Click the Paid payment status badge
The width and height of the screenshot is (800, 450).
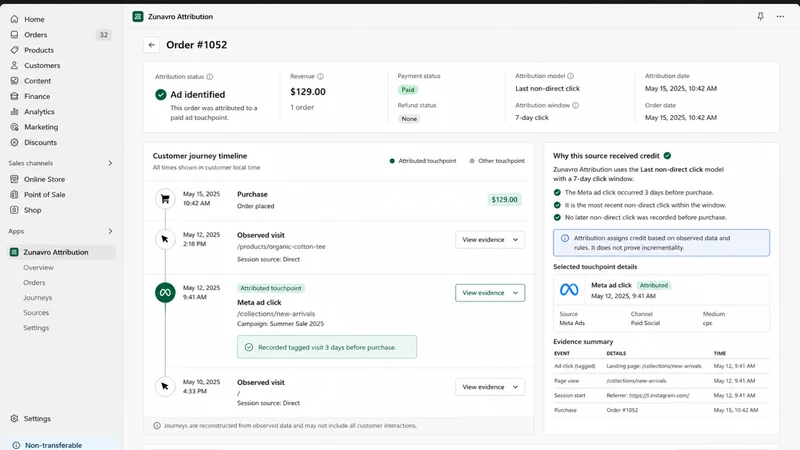408,90
